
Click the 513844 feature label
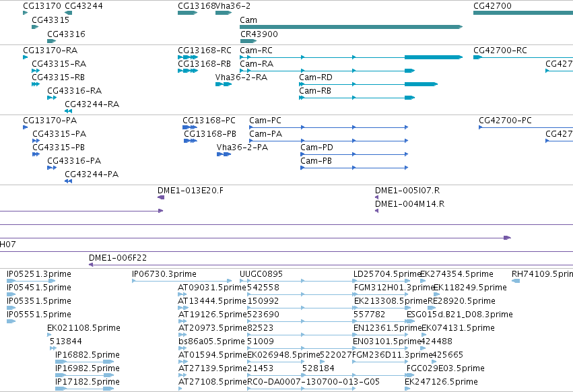click(66, 341)
